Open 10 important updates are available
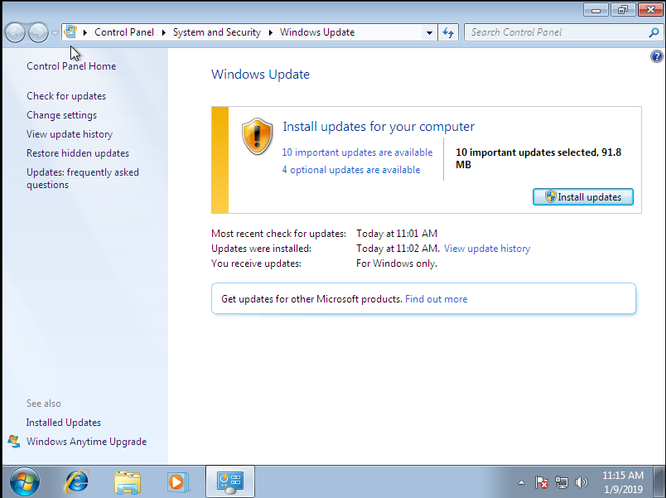The height and width of the screenshot is (498, 666). click(357, 153)
